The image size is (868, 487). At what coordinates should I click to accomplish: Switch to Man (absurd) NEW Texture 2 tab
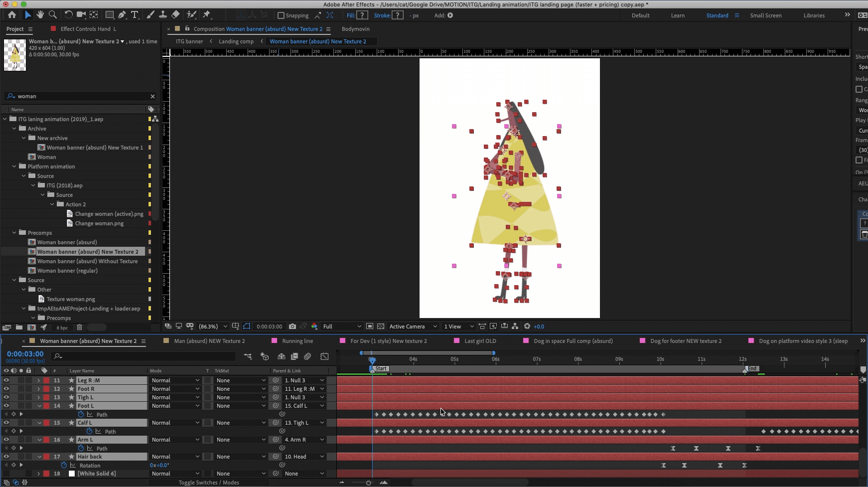point(209,341)
